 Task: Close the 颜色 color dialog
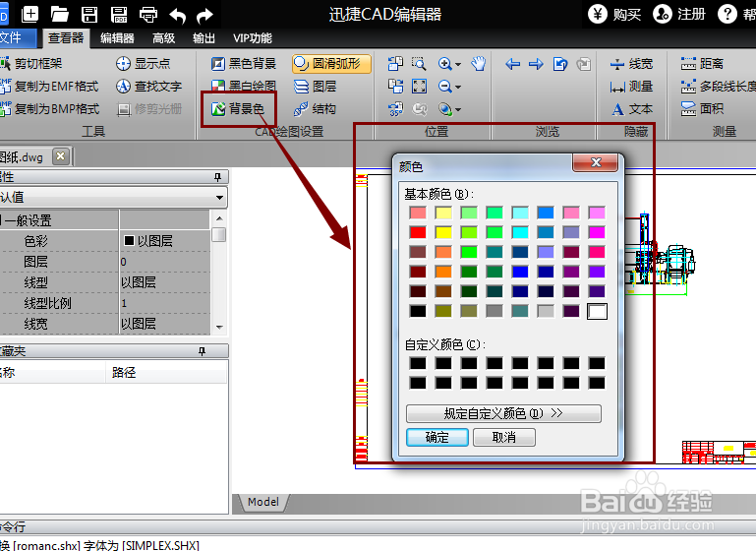click(x=596, y=162)
